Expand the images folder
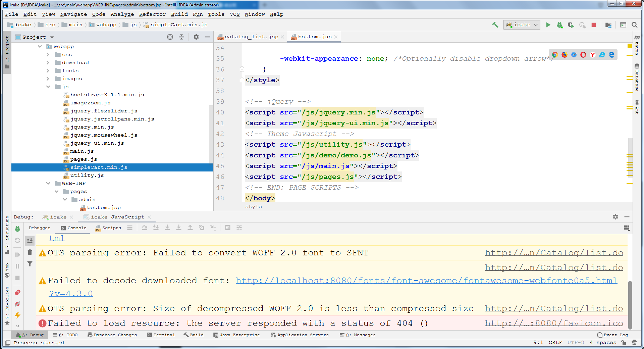Screen dimensions: 644x349 [48, 79]
